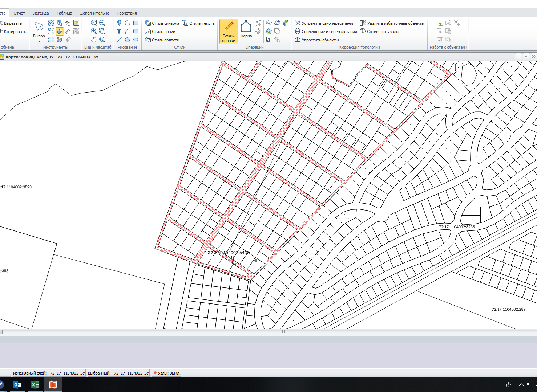Open the Таблица ribbon tab

64,13
